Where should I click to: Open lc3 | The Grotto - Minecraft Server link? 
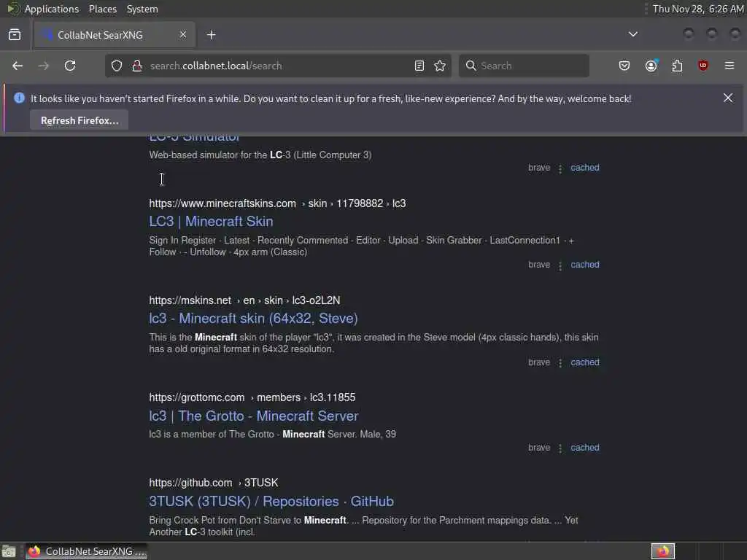point(253,416)
